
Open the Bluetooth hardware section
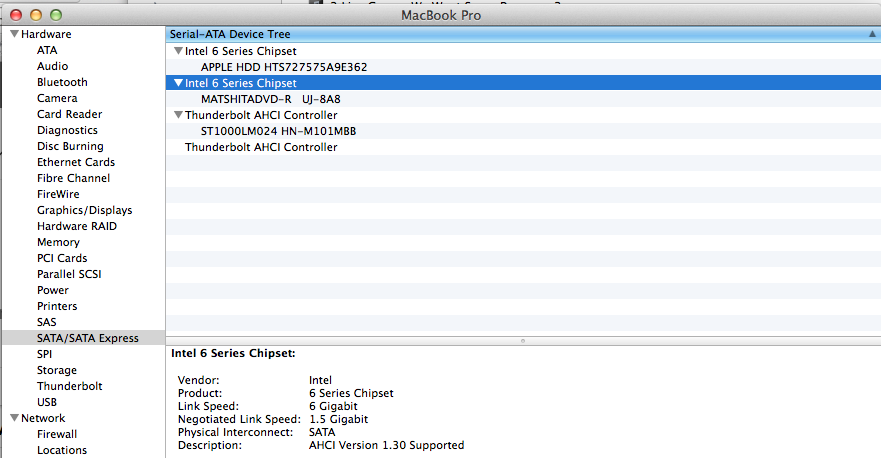tap(62, 82)
